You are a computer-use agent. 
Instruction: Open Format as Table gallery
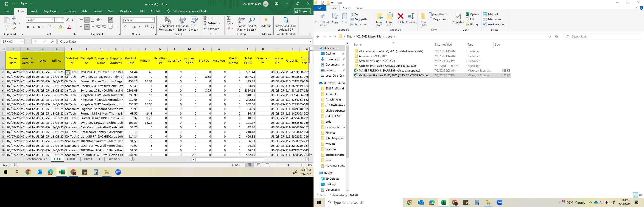click(x=182, y=24)
